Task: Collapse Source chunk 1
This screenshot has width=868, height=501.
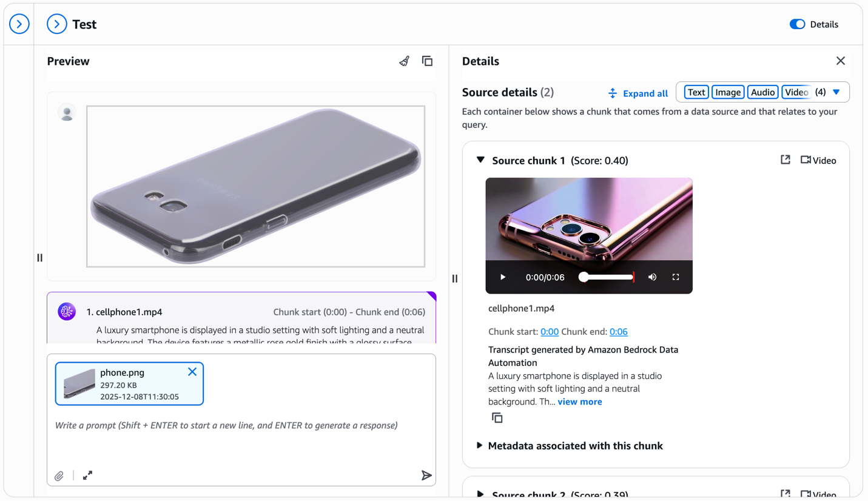Action: click(x=480, y=160)
